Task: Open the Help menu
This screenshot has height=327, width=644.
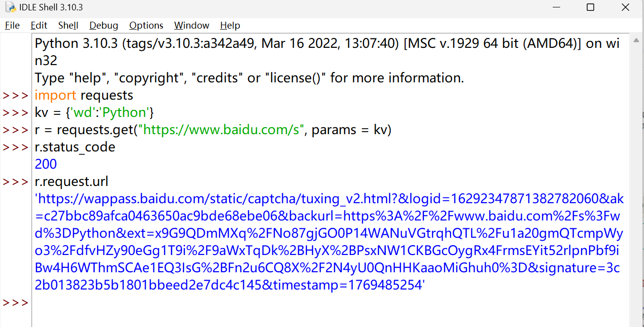Action: (230, 25)
